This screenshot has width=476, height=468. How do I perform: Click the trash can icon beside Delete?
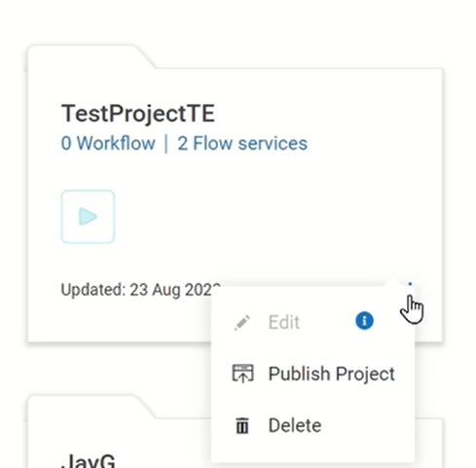click(x=242, y=425)
